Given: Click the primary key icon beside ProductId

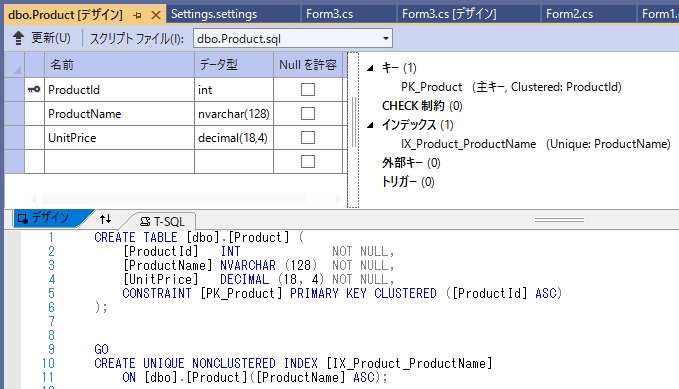Looking at the screenshot, I should tap(34, 90).
